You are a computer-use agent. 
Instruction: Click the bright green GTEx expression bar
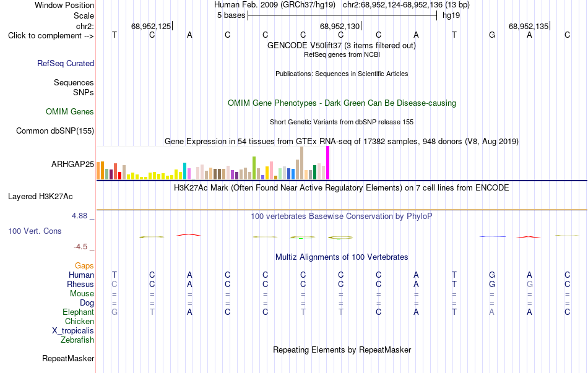(254, 168)
